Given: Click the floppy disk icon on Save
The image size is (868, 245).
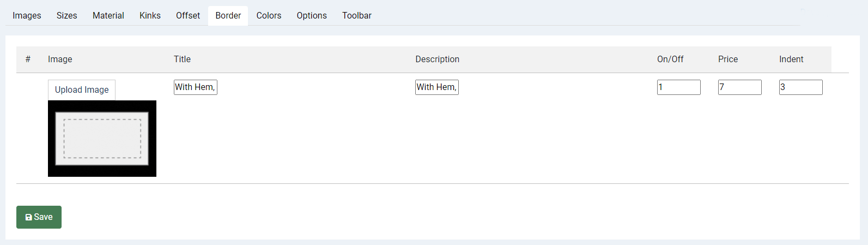Looking at the screenshot, I should [29, 217].
